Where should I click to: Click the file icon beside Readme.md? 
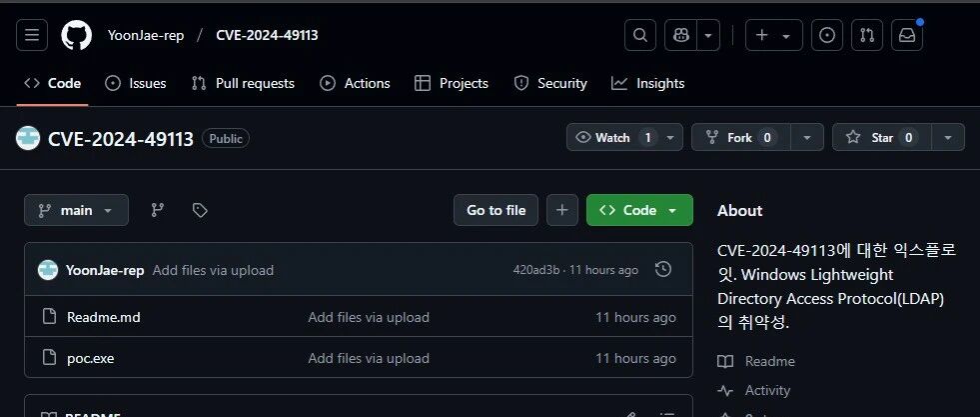pyautogui.click(x=49, y=316)
